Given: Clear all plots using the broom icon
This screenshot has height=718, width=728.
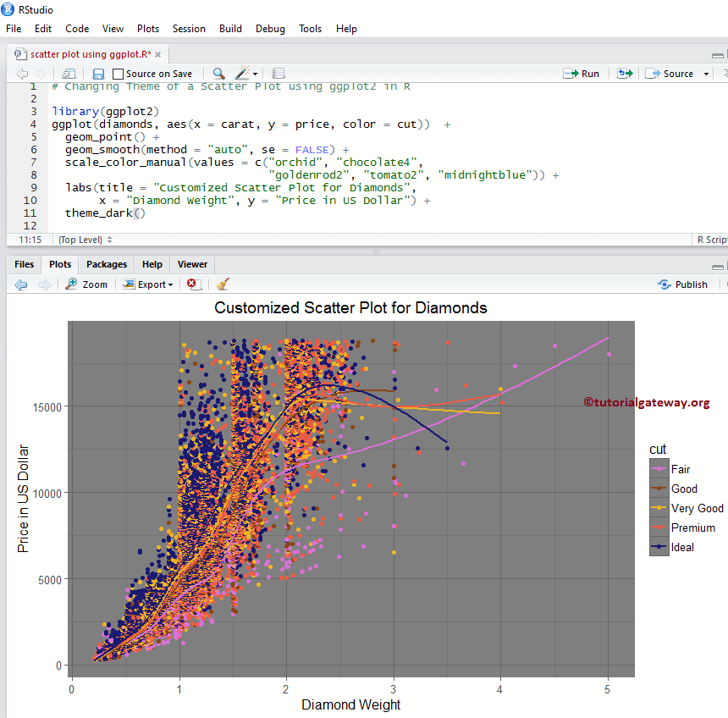Looking at the screenshot, I should click(x=221, y=284).
